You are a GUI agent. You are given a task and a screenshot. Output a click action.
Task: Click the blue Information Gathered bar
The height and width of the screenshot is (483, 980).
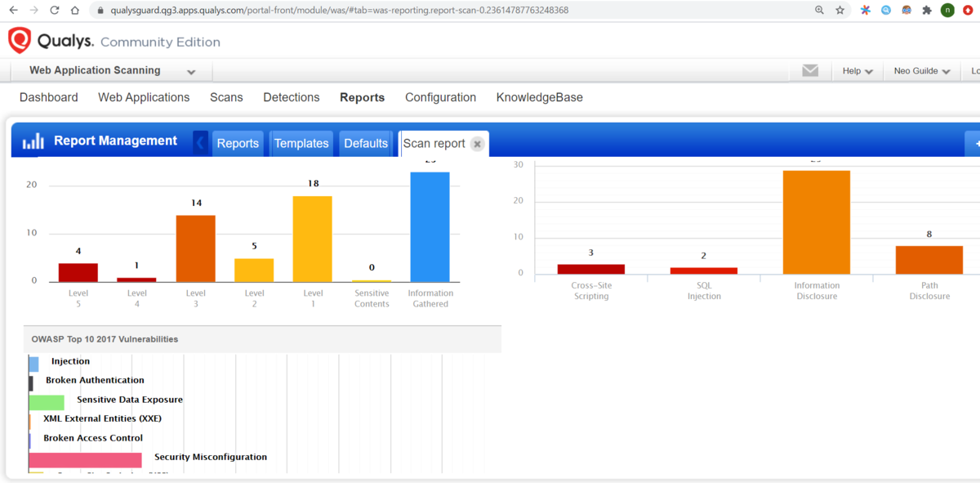[430, 226]
